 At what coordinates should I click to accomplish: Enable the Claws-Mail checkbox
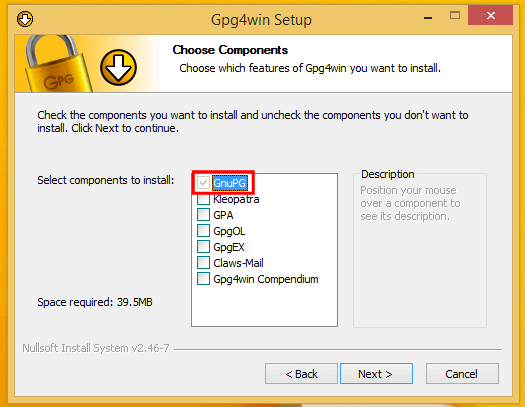click(203, 263)
